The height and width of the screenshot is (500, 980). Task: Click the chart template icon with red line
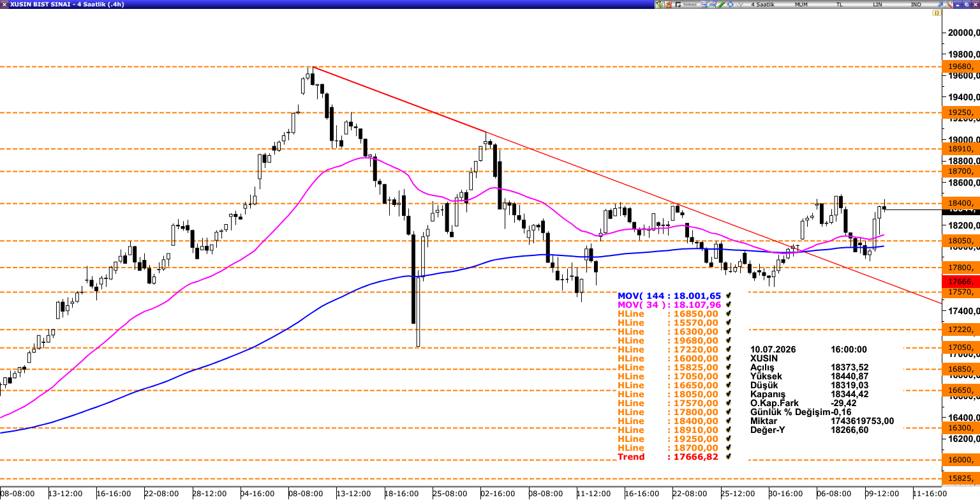[712, 4]
